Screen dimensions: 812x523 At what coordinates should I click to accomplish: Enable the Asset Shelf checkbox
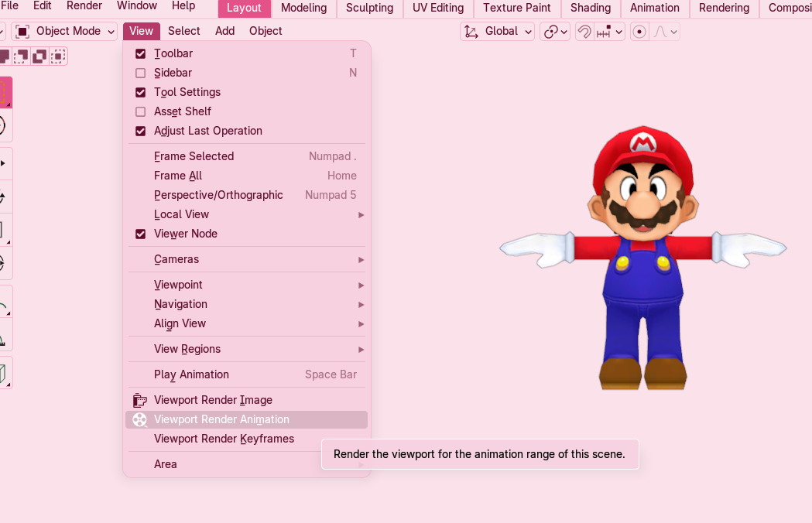click(140, 112)
